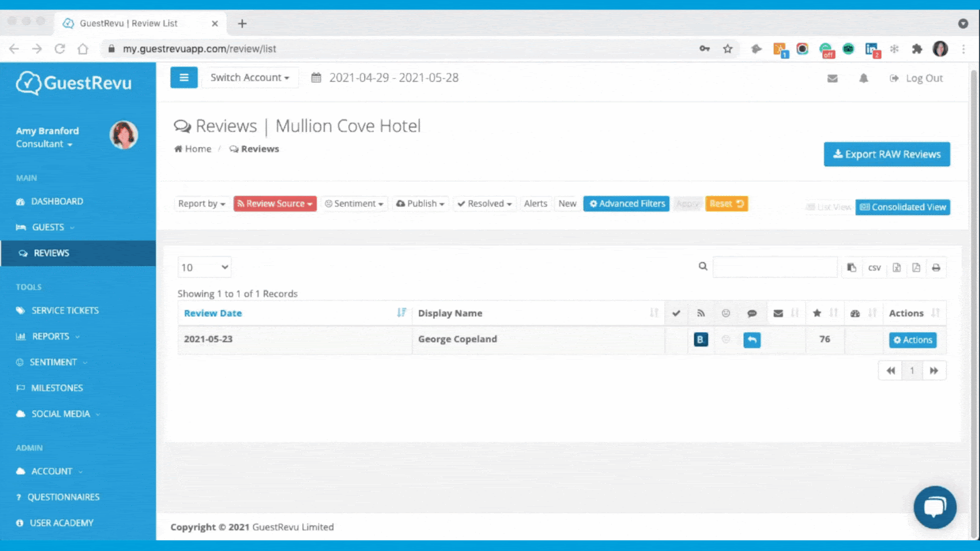Select the 2021-05-23 review date cell
The width and height of the screenshot is (980, 551).
[x=295, y=339]
